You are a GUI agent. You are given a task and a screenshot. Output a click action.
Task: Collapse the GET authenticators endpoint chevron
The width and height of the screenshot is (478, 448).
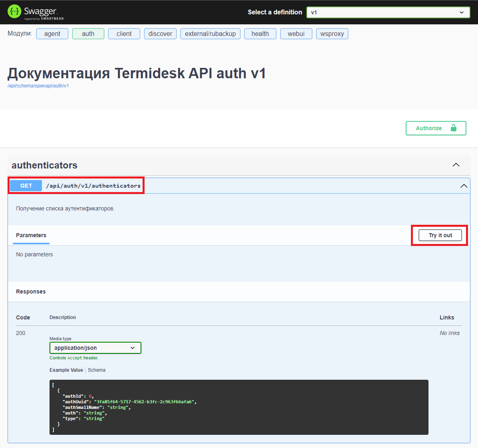pos(464,186)
